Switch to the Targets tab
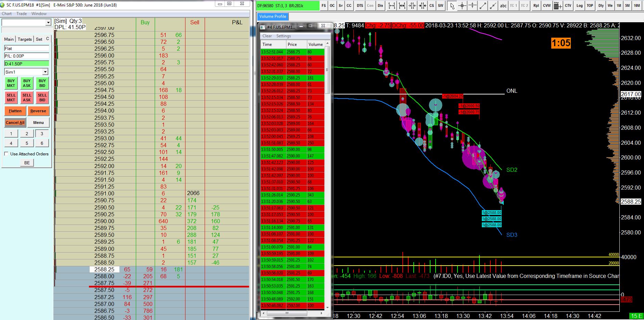 tap(25, 39)
